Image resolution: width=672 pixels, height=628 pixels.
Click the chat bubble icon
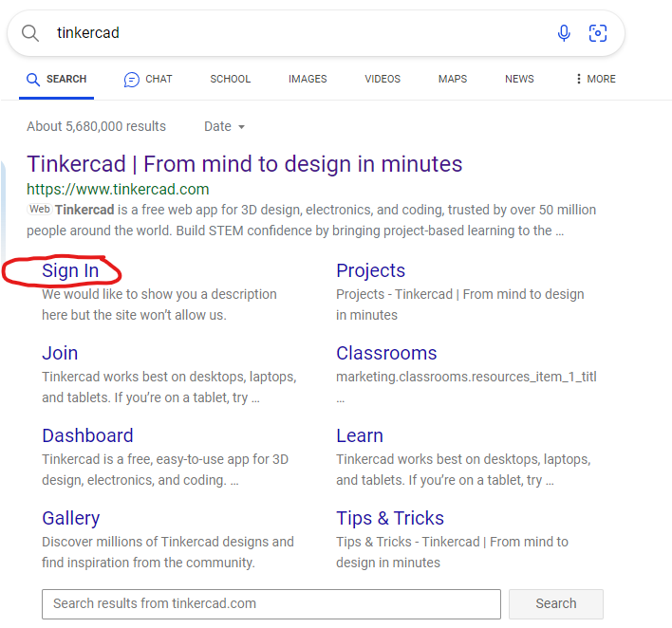[132, 80]
